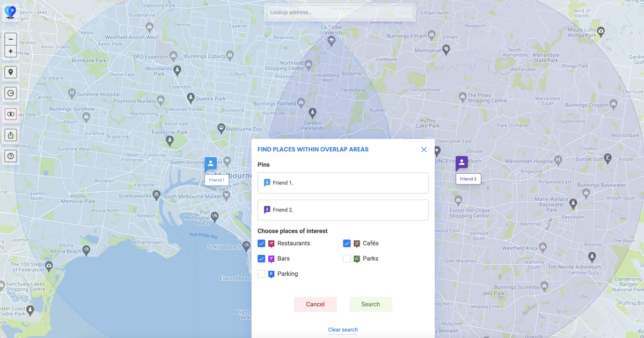Open the help panel

pyautogui.click(x=10, y=156)
